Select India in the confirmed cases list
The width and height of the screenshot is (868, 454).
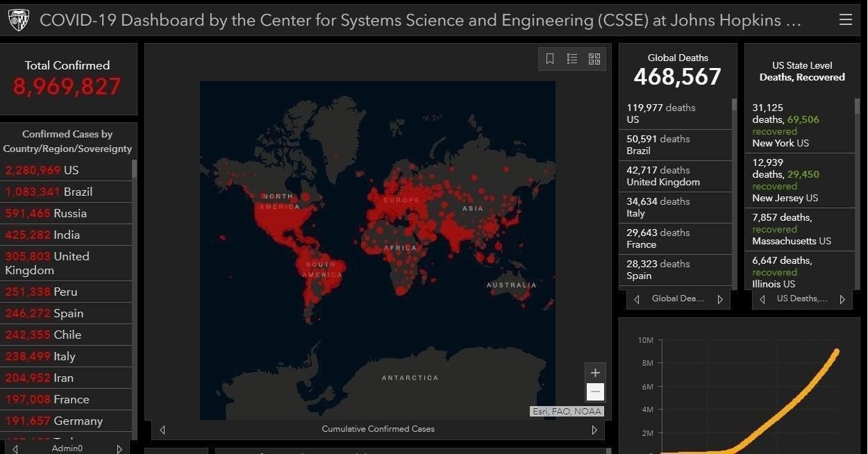tap(42, 235)
